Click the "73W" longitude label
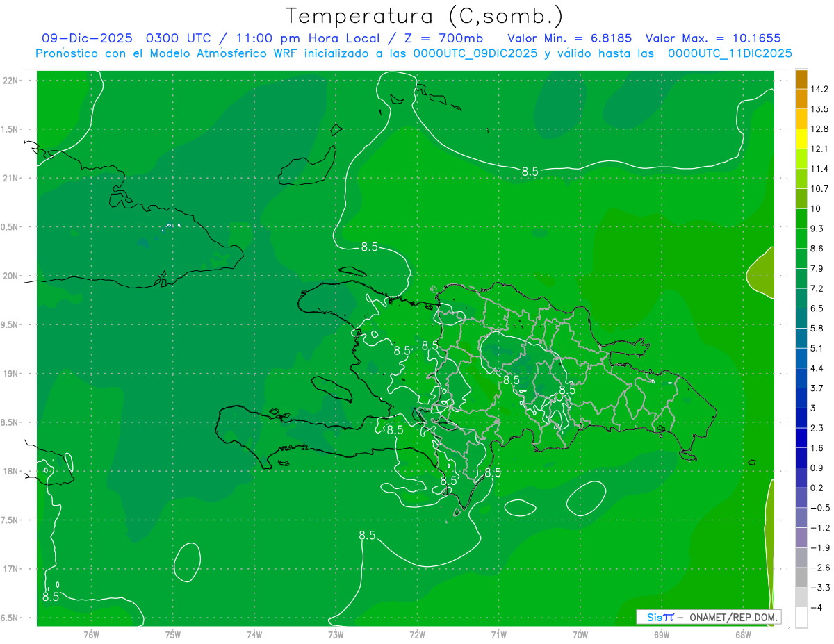This screenshot has width=834, height=644. tap(336, 634)
